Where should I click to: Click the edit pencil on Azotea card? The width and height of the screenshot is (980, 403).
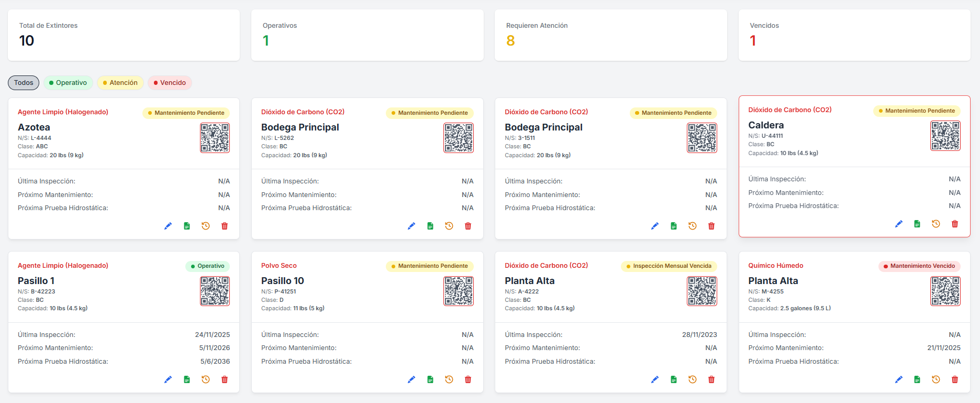pos(168,226)
